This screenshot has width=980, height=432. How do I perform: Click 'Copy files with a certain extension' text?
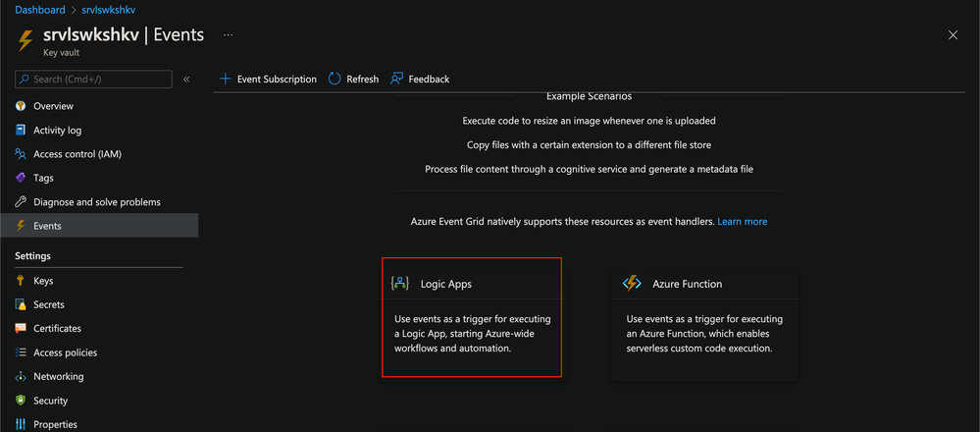pyautogui.click(x=589, y=145)
